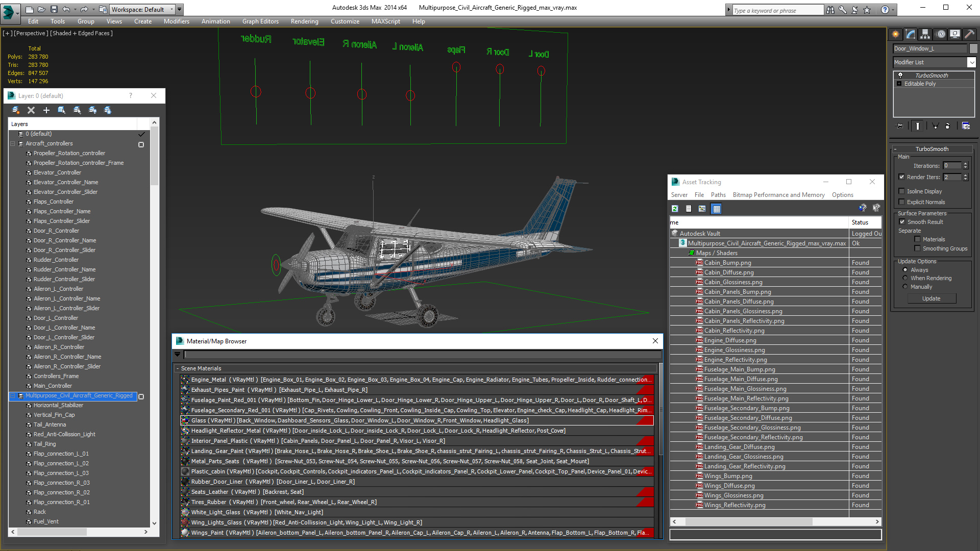Viewport: 980px width, 551px height.
Task: Open the Display command panel tab
Action: point(955,34)
